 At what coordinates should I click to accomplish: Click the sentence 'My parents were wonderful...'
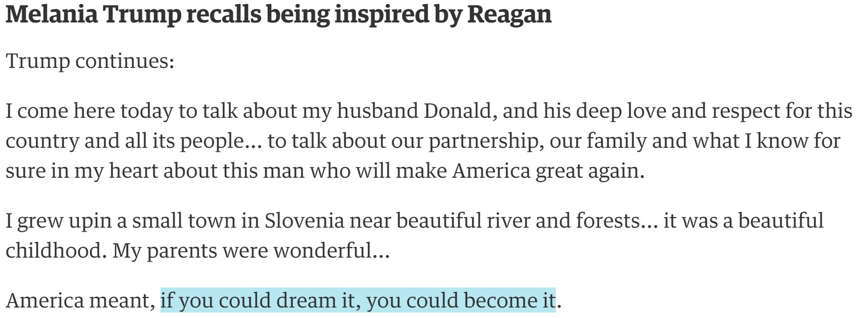pos(251,251)
